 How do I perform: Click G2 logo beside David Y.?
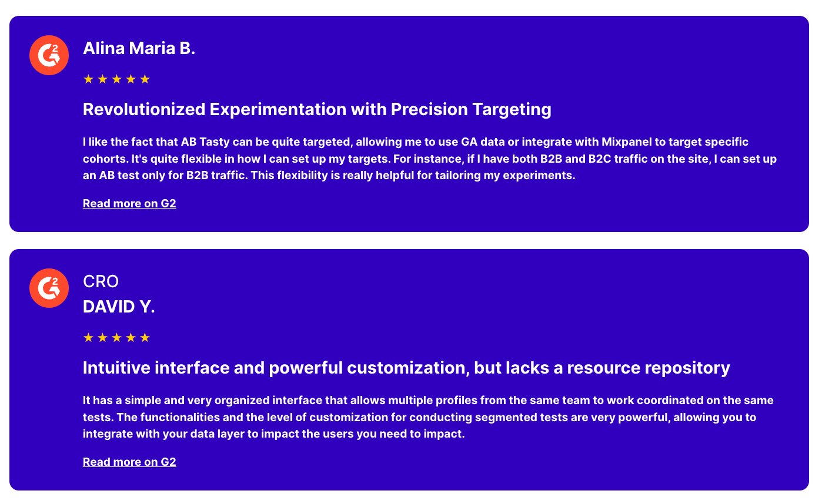point(49,288)
